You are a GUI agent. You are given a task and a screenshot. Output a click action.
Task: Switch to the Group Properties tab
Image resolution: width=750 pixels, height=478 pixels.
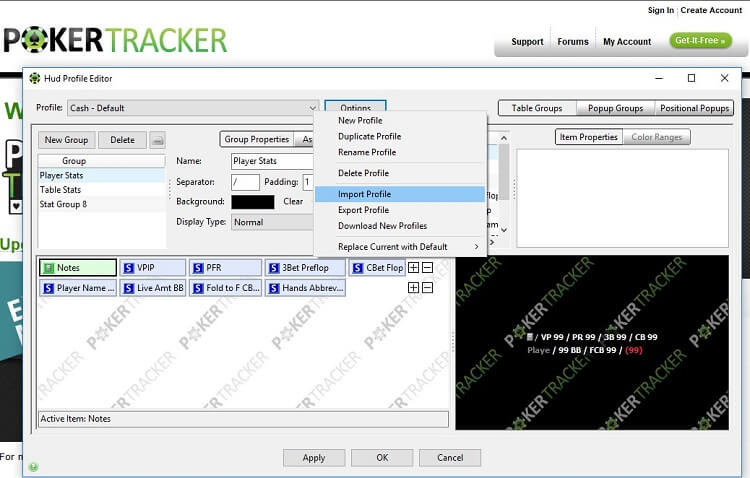(257, 139)
